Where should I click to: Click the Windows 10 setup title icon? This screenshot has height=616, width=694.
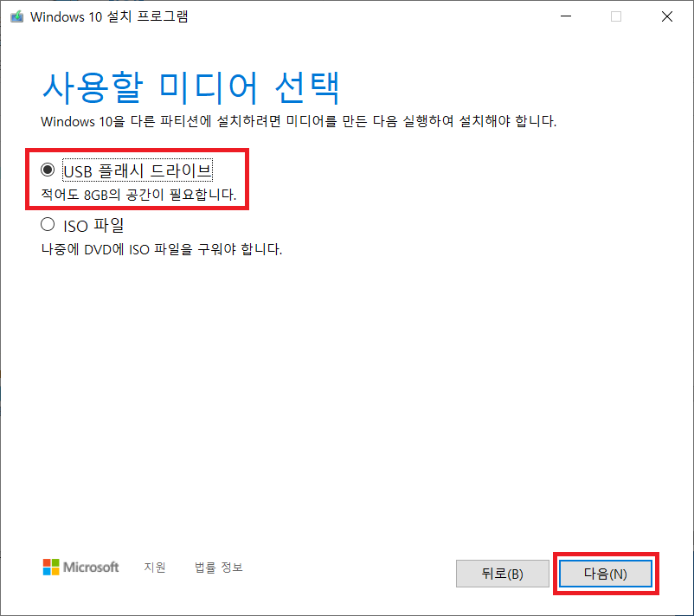coord(16,16)
